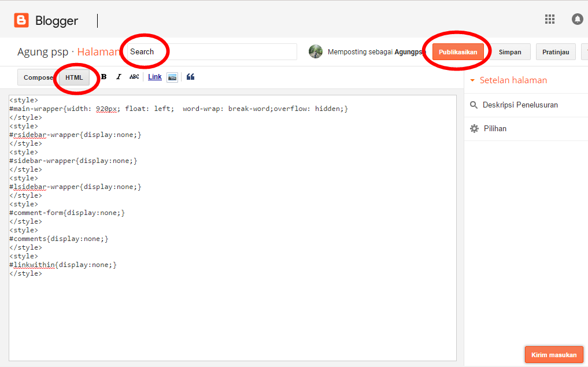Click the Publikasikan button
The height and width of the screenshot is (367, 588).
[x=458, y=52]
